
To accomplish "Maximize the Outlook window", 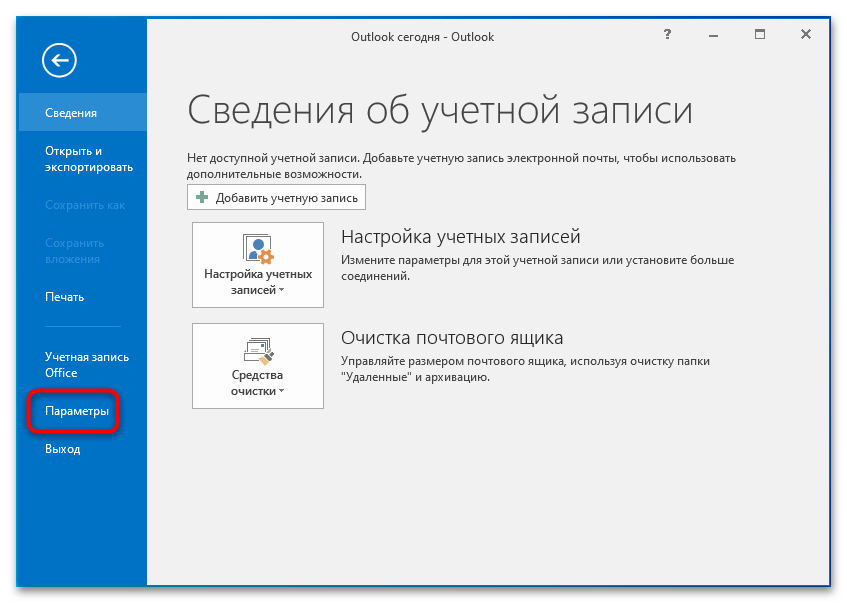I will coord(760,36).
